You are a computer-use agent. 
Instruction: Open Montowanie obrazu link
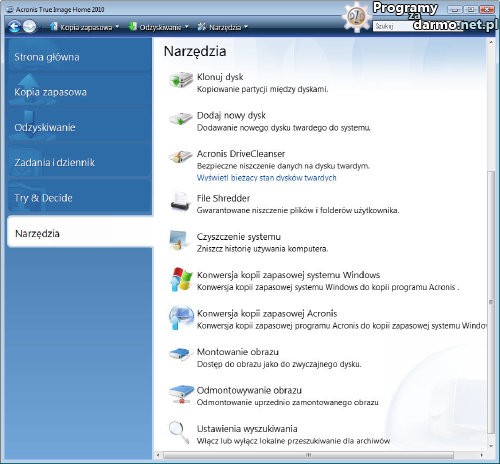(x=238, y=352)
